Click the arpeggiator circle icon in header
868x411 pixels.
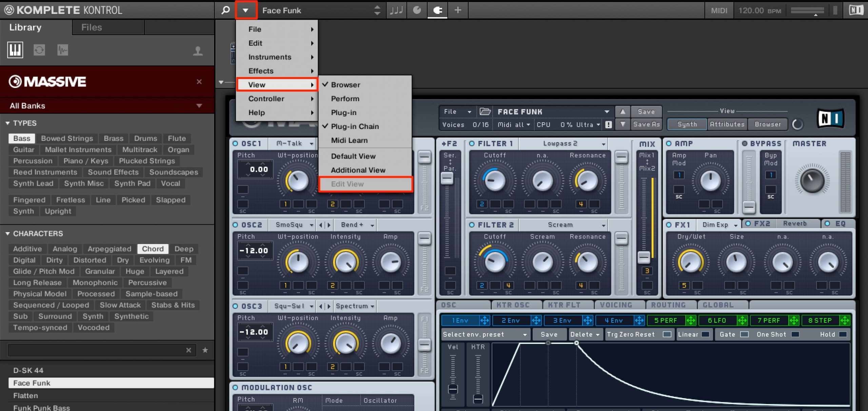point(417,10)
